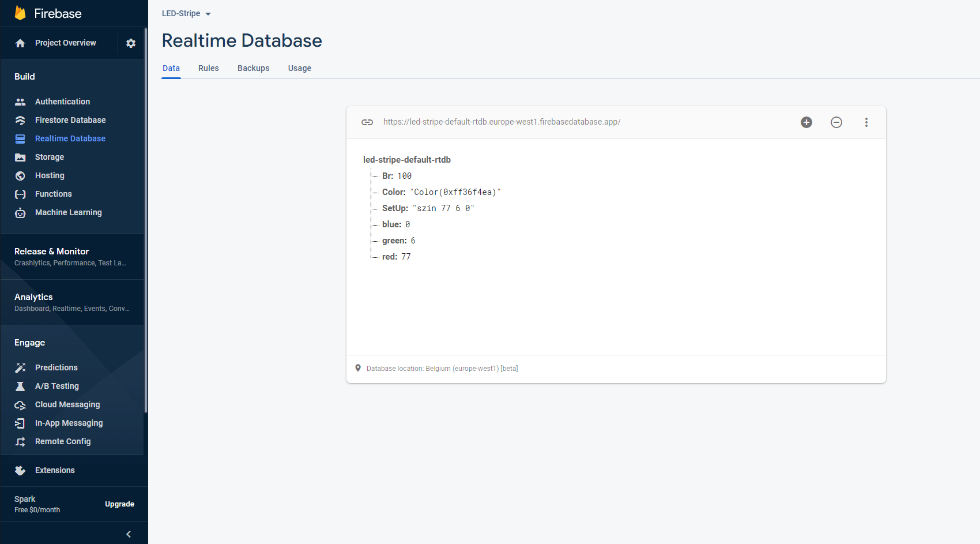Click the Authentication people icon
The height and width of the screenshot is (544, 980).
(x=20, y=102)
